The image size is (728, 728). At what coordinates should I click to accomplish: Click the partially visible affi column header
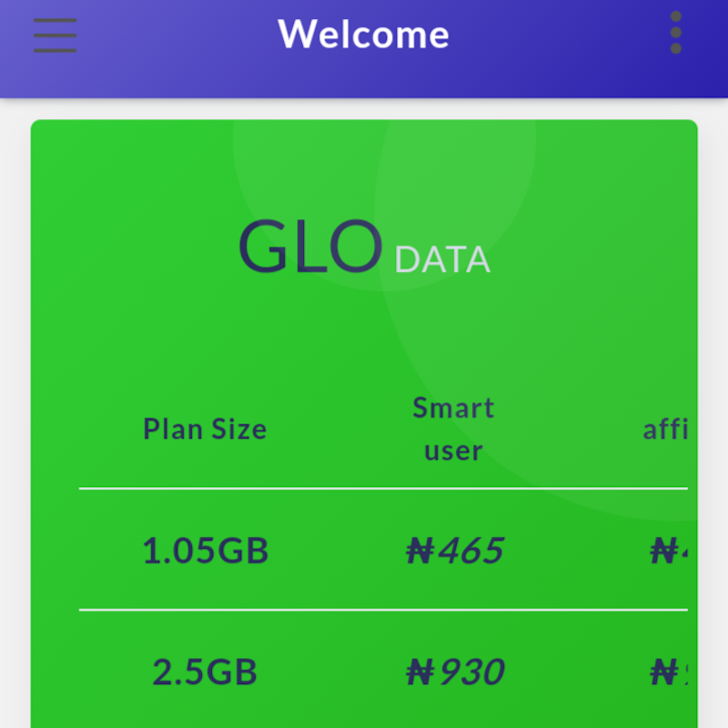pyautogui.click(x=665, y=430)
